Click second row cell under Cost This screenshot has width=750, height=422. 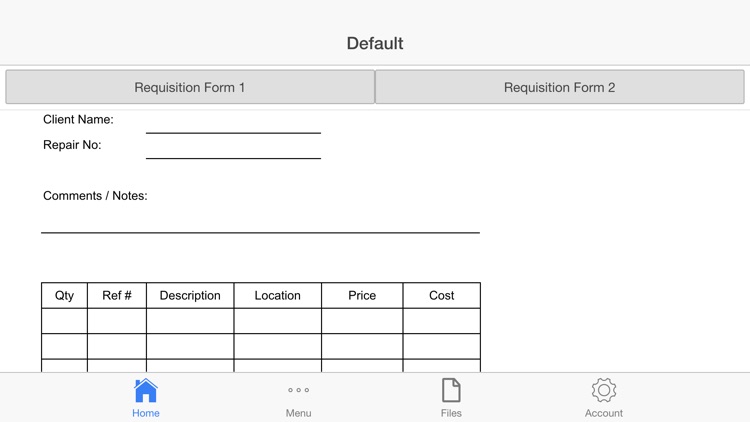pos(441,346)
